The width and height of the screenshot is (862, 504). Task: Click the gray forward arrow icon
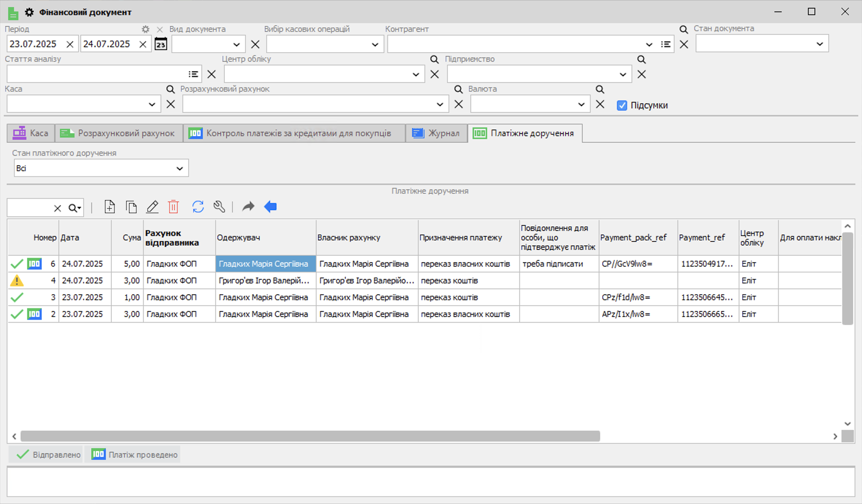[248, 207]
